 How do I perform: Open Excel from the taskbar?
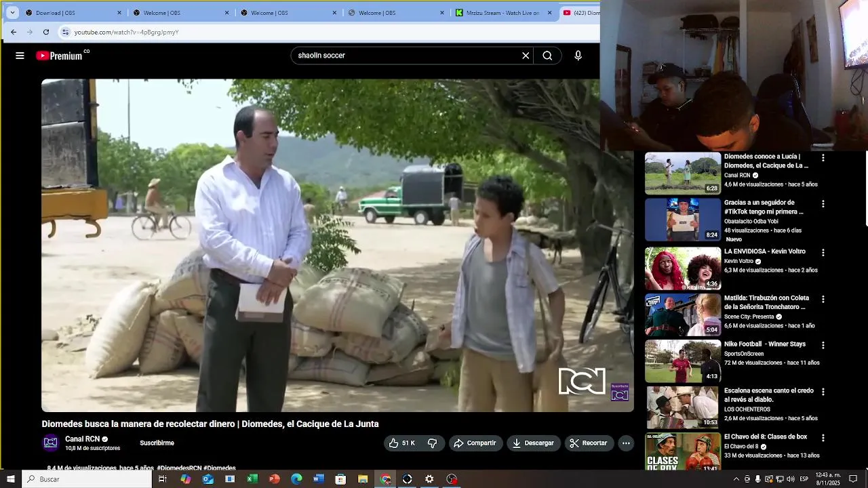coord(252,479)
